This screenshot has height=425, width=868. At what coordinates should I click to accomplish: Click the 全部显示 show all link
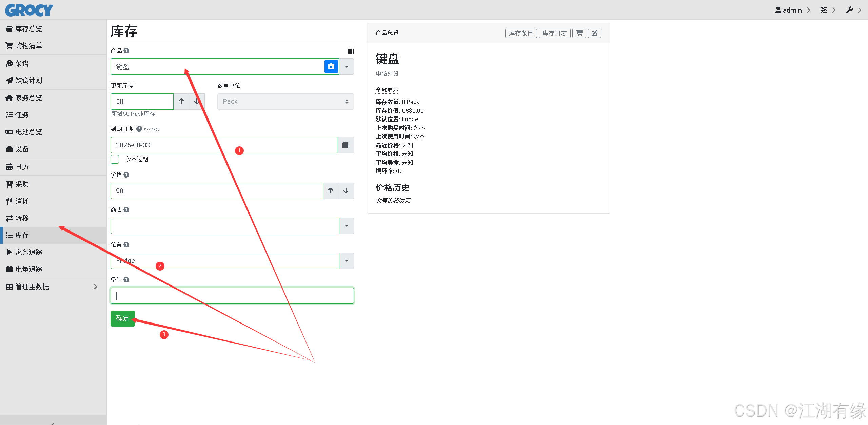coord(387,90)
